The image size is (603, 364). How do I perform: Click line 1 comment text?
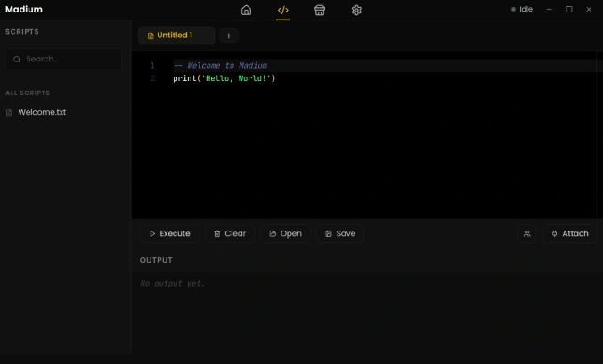220,65
